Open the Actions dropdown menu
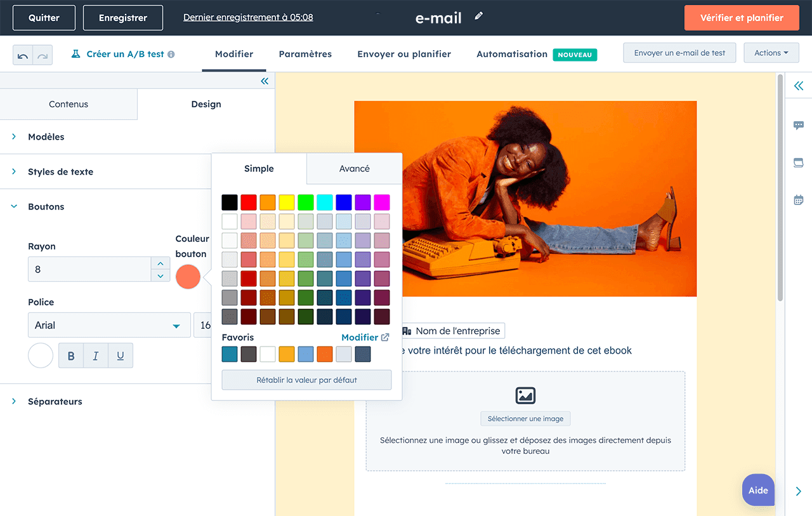The height and width of the screenshot is (516, 812). tap(771, 52)
